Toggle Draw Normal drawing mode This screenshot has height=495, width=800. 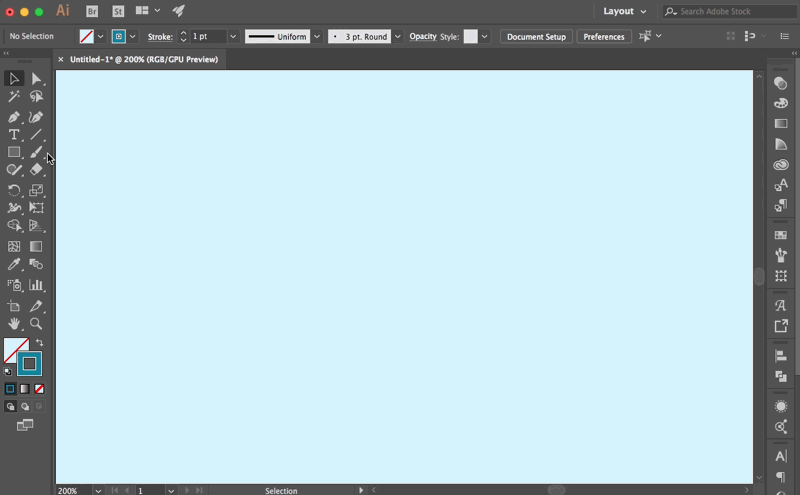tap(10, 407)
